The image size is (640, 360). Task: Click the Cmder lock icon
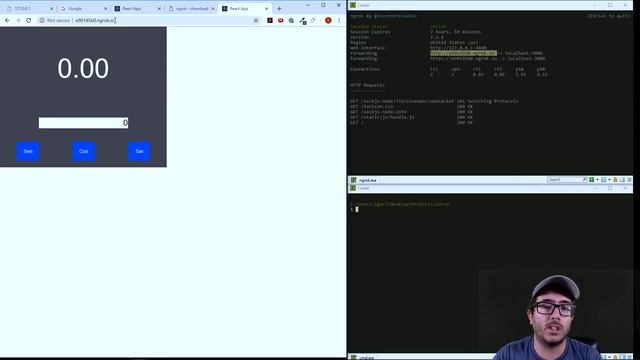(616, 180)
